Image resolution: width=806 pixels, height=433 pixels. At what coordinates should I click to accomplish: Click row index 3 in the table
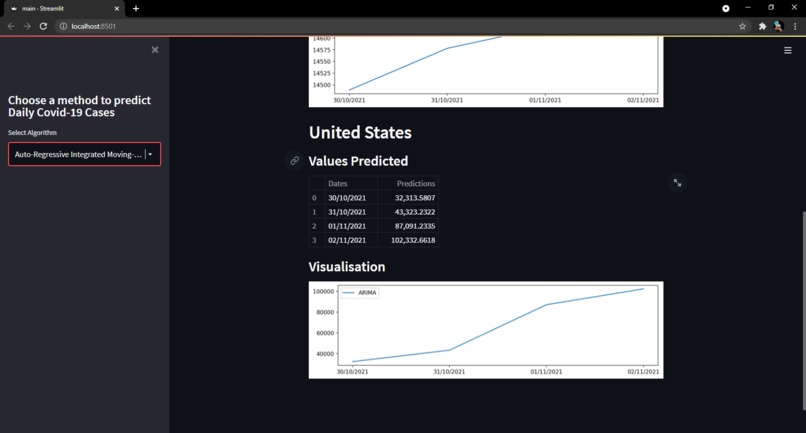pyautogui.click(x=314, y=240)
